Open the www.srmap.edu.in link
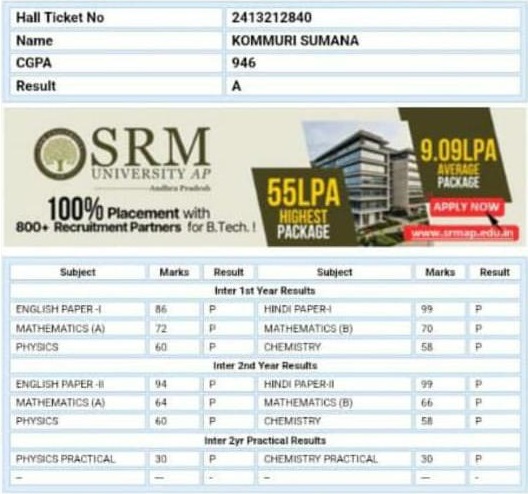Image resolution: width=528 pixels, height=494 pixels. coord(462,233)
